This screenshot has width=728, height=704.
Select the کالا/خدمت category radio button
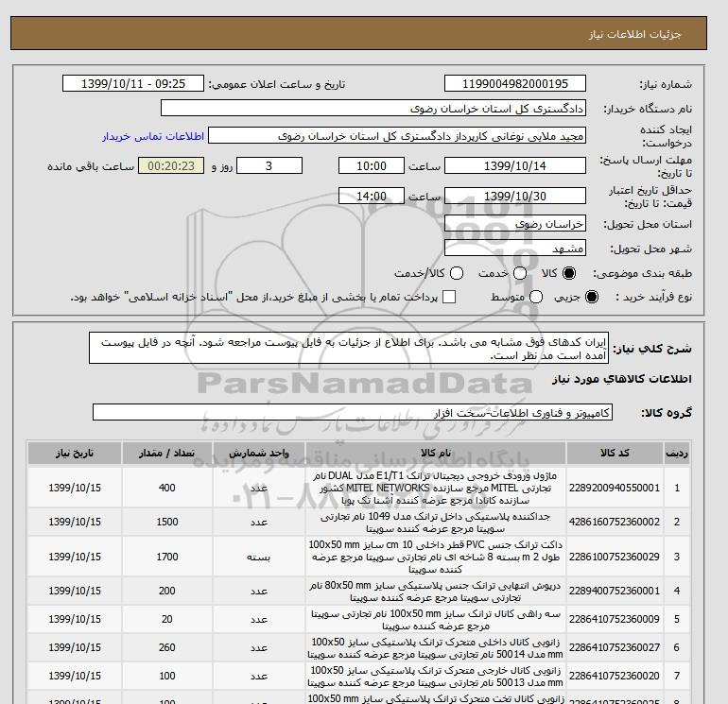coord(457,273)
